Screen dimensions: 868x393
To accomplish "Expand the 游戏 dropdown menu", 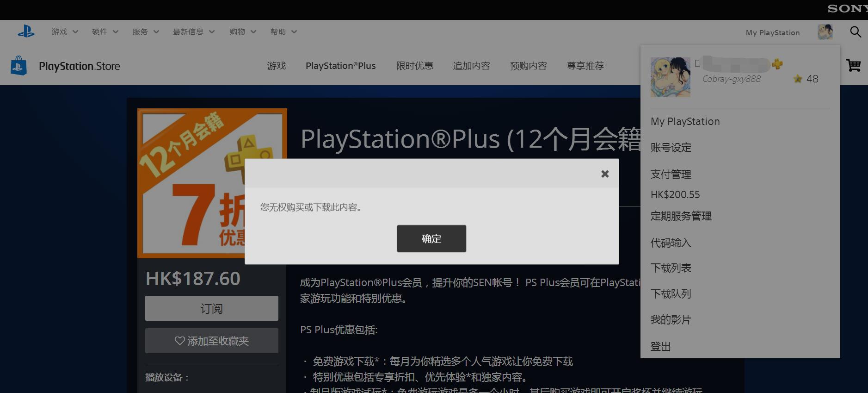I will [x=64, y=32].
